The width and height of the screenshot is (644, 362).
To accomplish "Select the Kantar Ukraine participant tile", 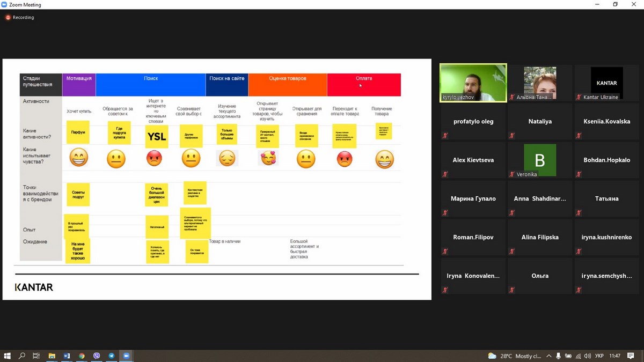I will 606,83.
